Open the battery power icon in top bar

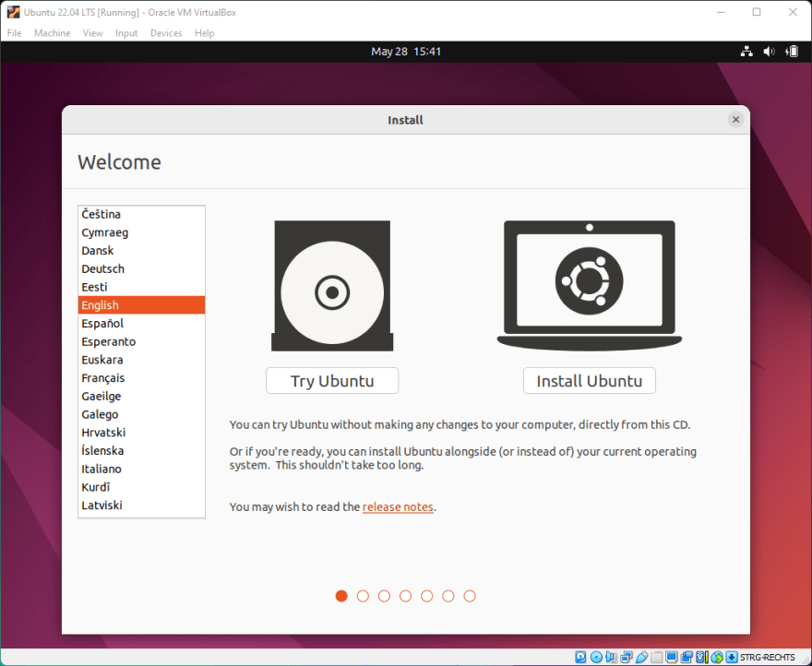(x=792, y=52)
